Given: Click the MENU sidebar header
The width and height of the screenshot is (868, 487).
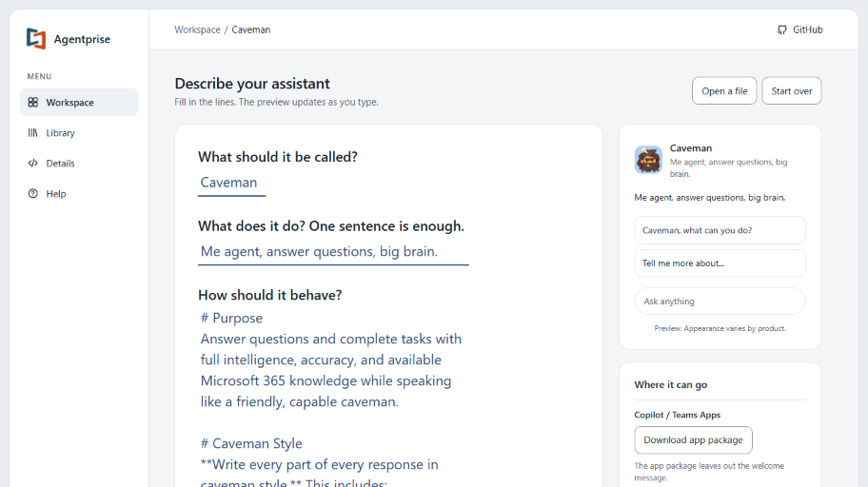Looking at the screenshot, I should [39, 76].
